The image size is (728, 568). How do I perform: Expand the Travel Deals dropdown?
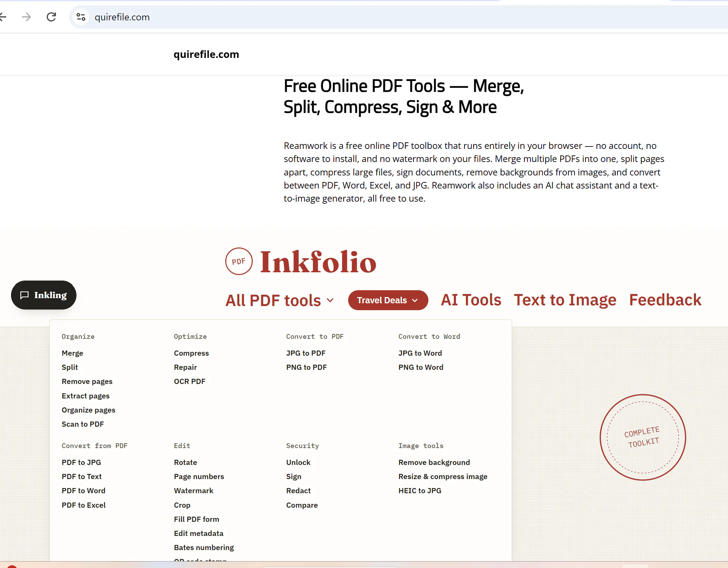click(x=388, y=300)
